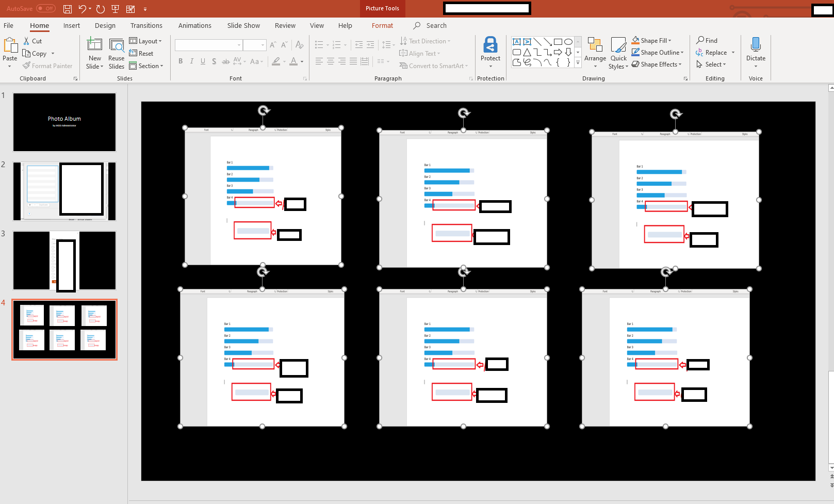The image size is (834, 504).
Task: Select the oval shape in the shapes gallery
Action: (x=568, y=42)
